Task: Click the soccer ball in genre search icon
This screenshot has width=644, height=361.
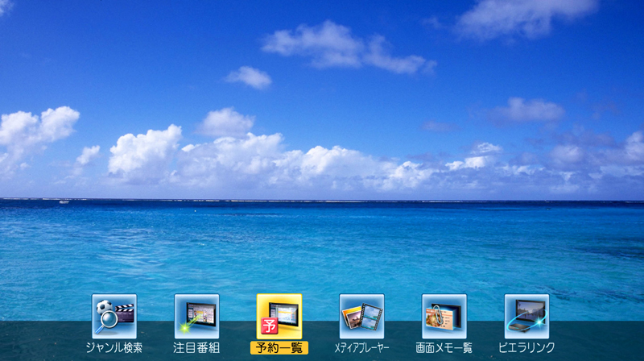Action: pyautogui.click(x=103, y=306)
